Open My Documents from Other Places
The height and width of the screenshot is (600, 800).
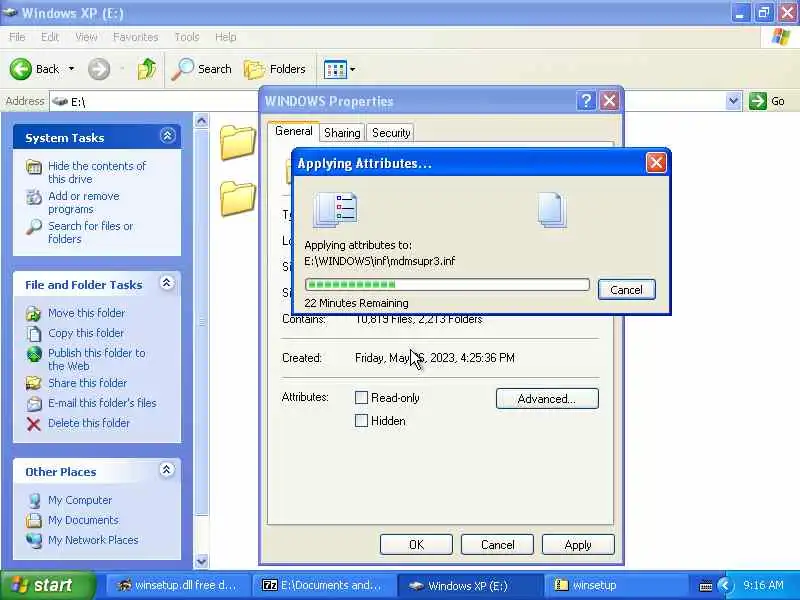(x=83, y=520)
